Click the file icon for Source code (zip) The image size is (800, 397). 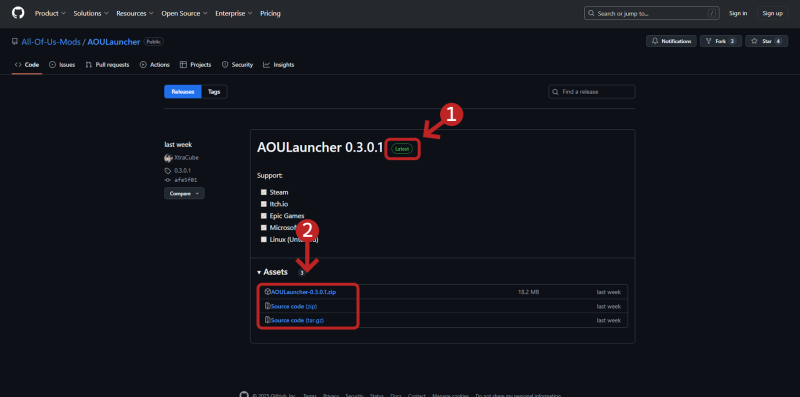(x=267, y=306)
